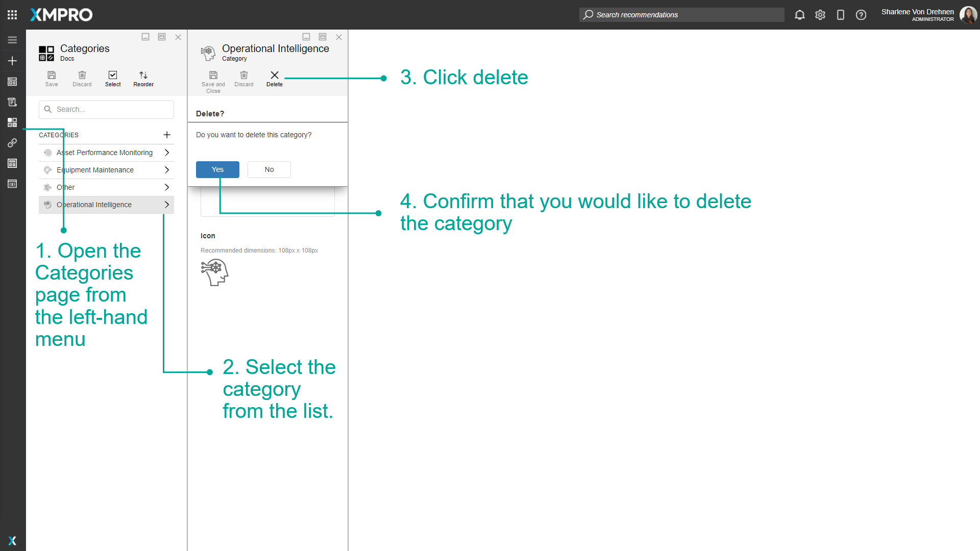Toggle the Select checkbox tool
This screenshot has width=980, height=551.
pyautogui.click(x=113, y=76)
